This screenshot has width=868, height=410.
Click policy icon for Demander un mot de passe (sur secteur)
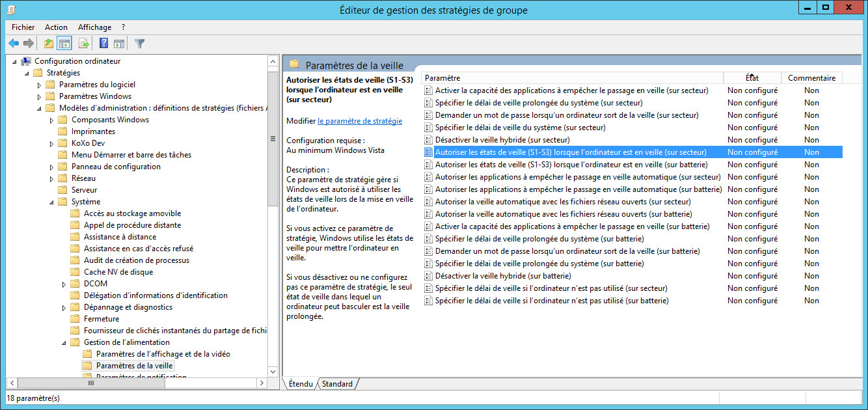point(428,115)
